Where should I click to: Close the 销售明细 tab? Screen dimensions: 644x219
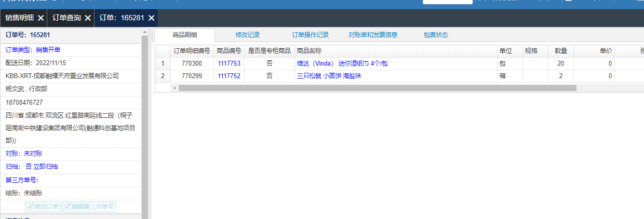pos(41,18)
